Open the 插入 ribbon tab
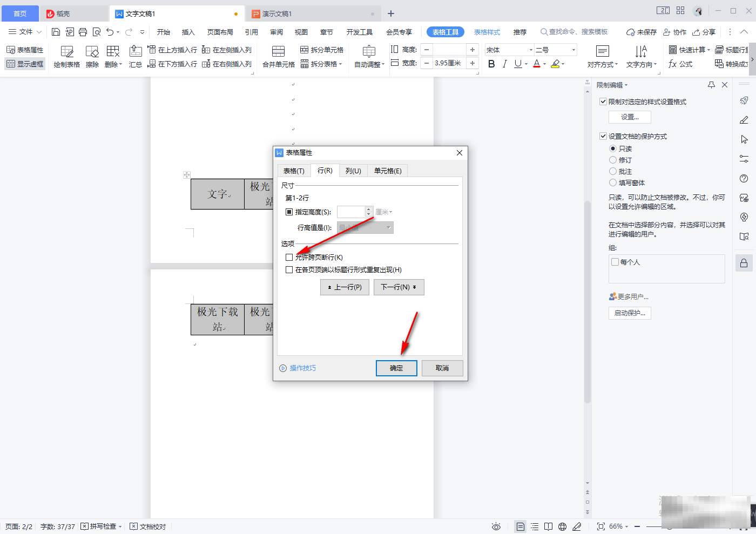 pyautogui.click(x=188, y=32)
